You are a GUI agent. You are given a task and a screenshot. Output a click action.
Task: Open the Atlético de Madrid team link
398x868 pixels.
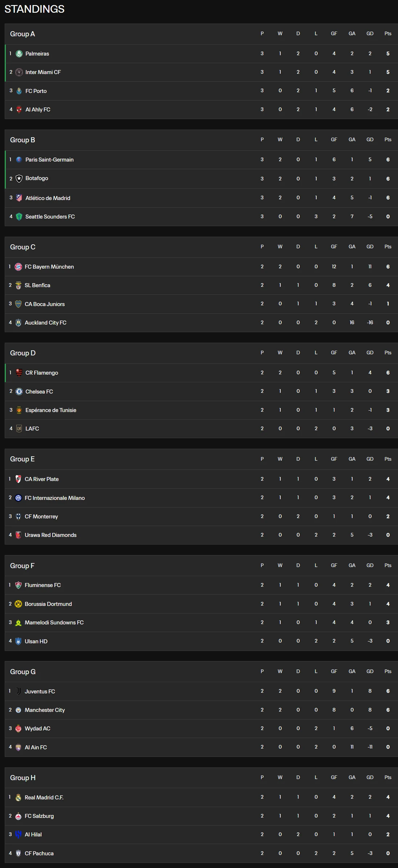click(48, 198)
